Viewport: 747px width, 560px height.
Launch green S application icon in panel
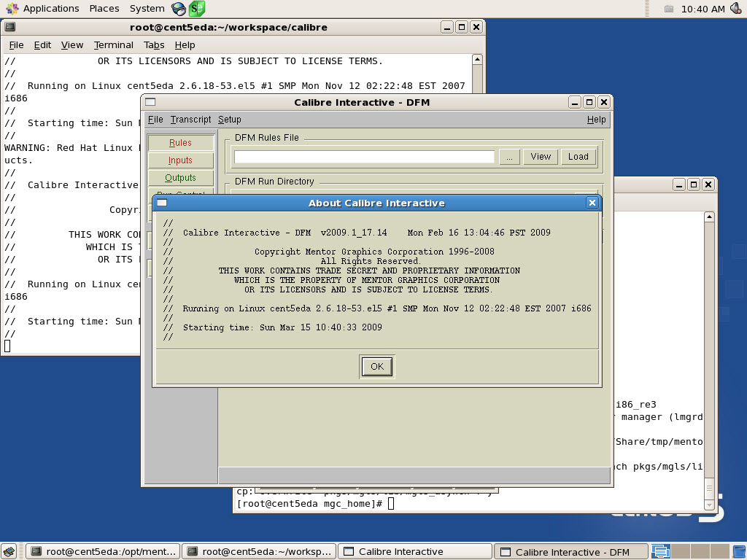click(x=197, y=9)
